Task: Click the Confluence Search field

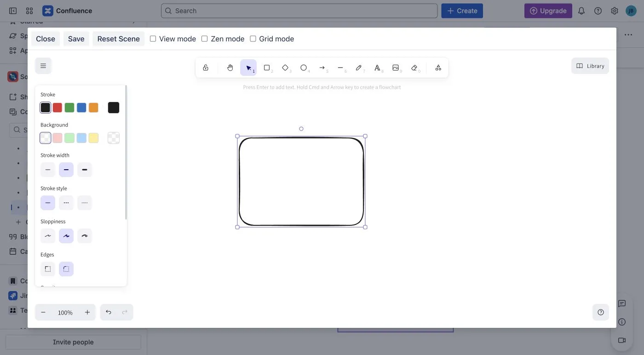Action: (299, 11)
